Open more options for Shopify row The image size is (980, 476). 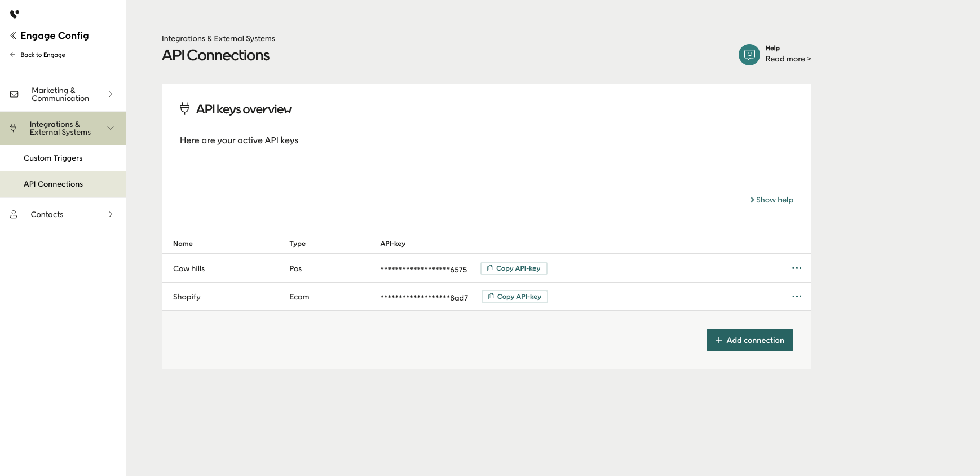click(797, 296)
